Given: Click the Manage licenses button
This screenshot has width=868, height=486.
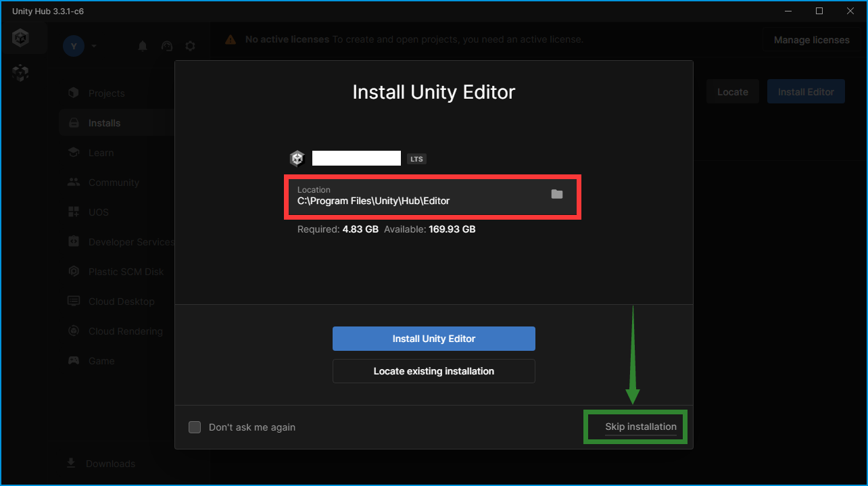Looking at the screenshot, I should click(x=811, y=40).
